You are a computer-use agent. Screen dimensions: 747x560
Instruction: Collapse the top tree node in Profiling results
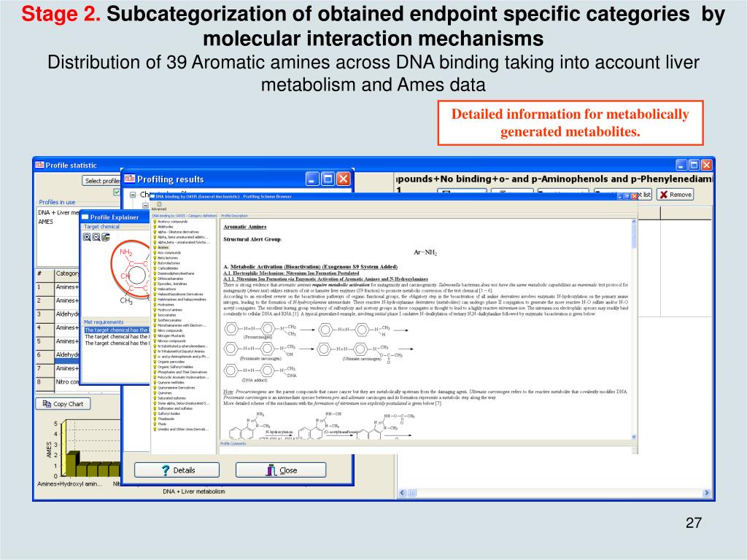point(133,194)
